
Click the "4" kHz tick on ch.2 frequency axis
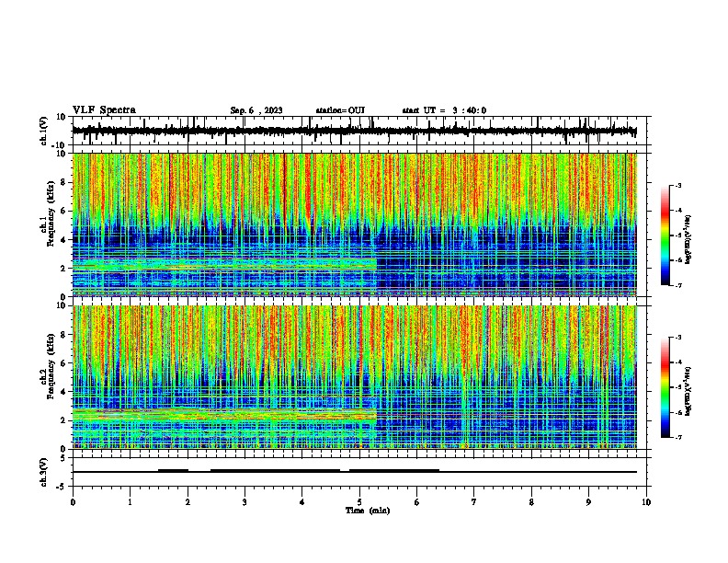[x=63, y=392]
